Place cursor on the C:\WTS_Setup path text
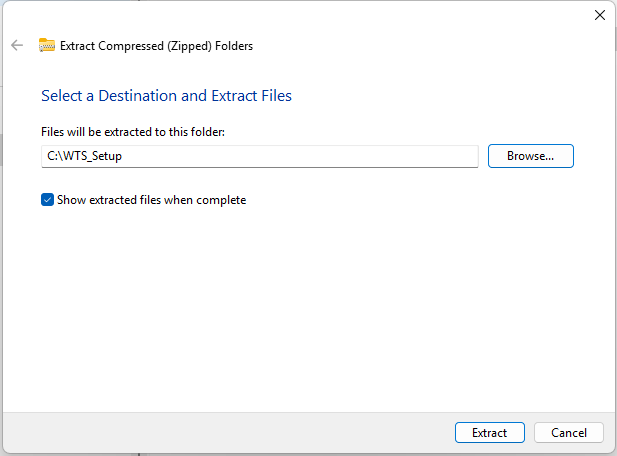 84,156
